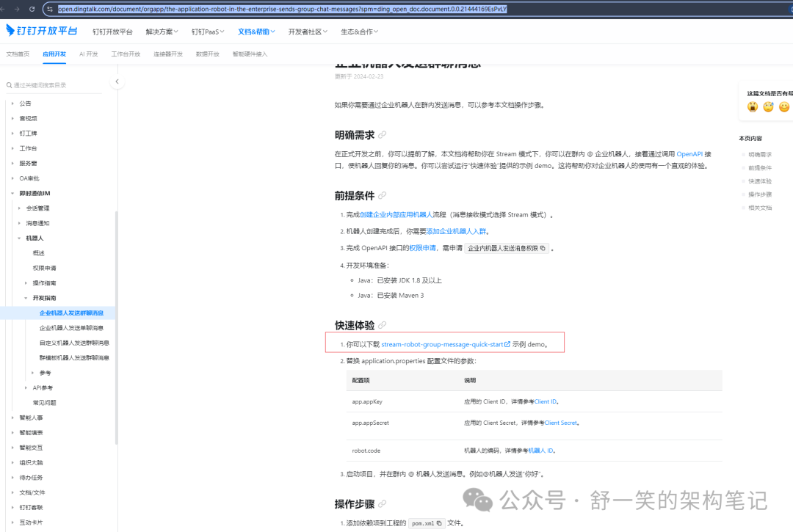Switch to the 数据开放 tab
The width and height of the screenshot is (793, 532).
click(207, 54)
